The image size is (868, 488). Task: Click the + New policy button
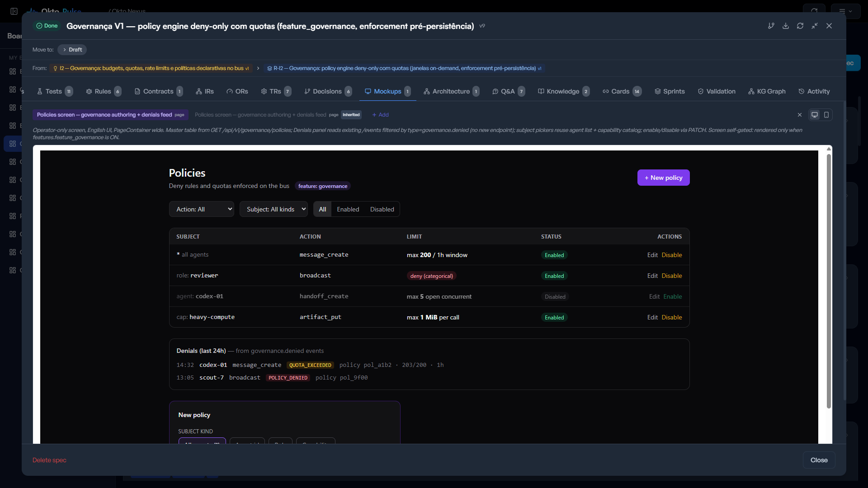click(x=663, y=178)
